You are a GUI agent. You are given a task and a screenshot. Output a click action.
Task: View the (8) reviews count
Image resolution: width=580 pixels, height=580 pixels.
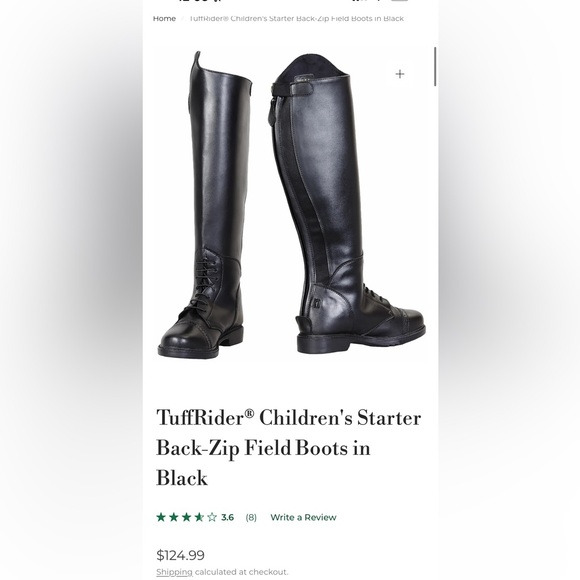[251, 517]
